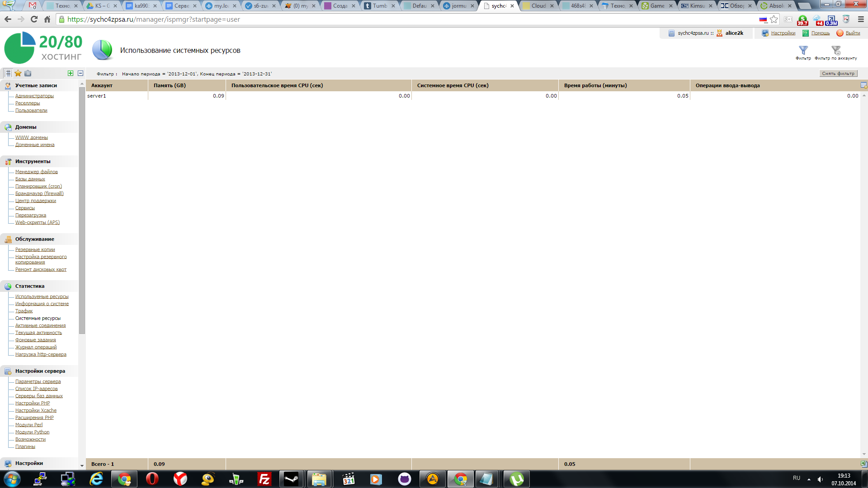Collapse the Инструменты section header

click(x=33, y=161)
